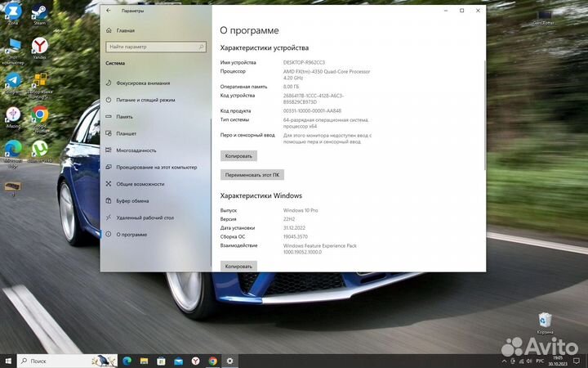This screenshot has height=368, width=588.
Task: Open Этот компьютер desktop icon
Action: 13,51
